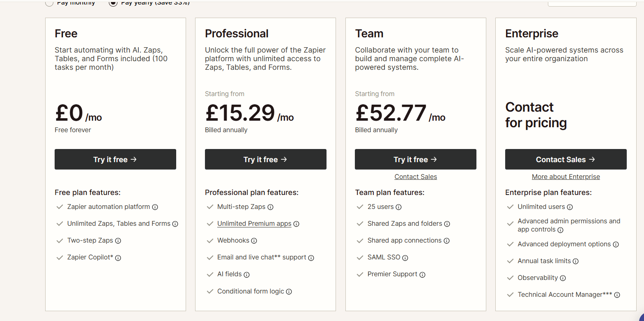Open info for Annual task limits
Screen dimensions: 644x321
pyautogui.click(x=576, y=261)
